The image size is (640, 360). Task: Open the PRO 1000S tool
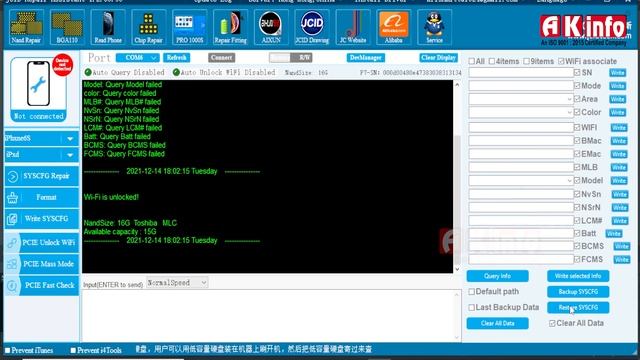coord(189,27)
